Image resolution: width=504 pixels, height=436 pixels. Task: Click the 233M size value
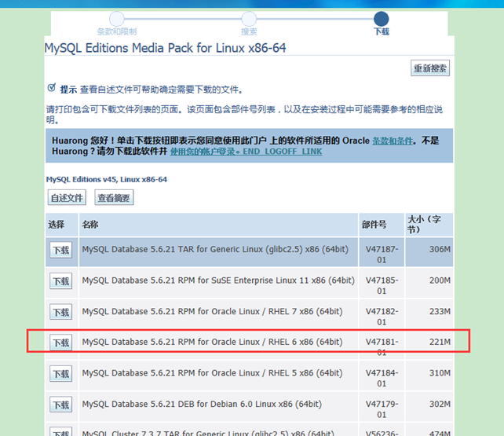[x=440, y=311]
